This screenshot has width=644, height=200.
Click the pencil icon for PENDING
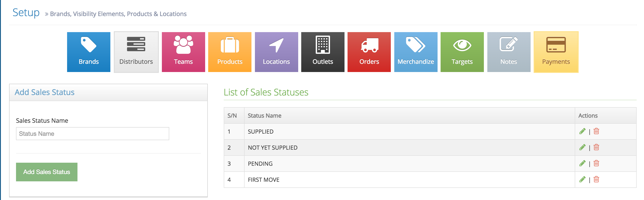pyautogui.click(x=582, y=163)
